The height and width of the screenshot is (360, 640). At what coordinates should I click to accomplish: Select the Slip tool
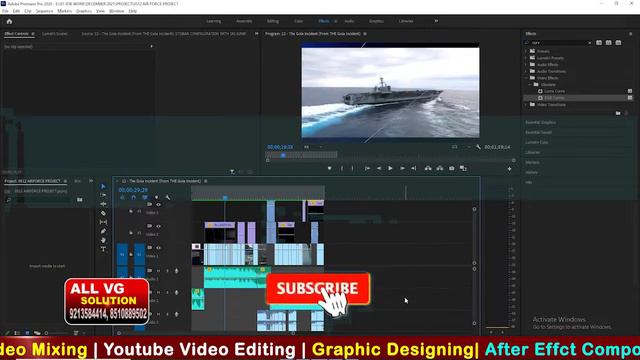103,222
